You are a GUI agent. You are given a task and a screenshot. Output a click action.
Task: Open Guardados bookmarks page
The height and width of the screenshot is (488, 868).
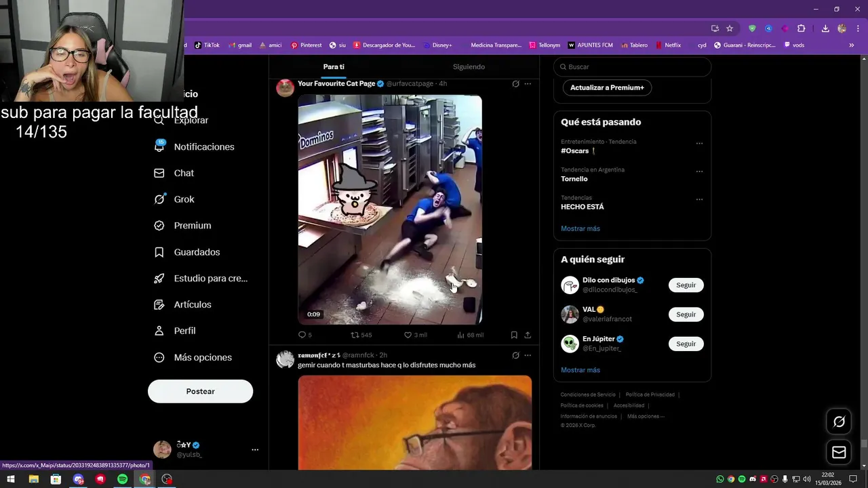pos(187,252)
